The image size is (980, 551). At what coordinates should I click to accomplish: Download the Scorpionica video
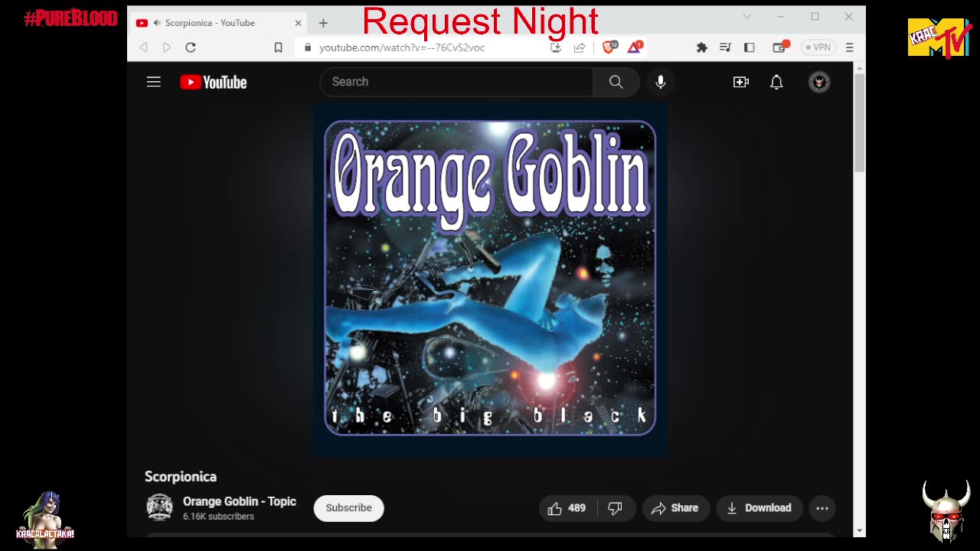tap(759, 508)
